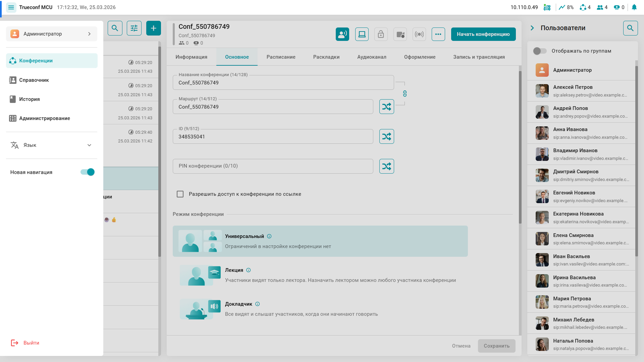Select user Анна Иванова
The height and width of the screenshot is (362, 644).
pyautogui.click(x=582, y=133)
